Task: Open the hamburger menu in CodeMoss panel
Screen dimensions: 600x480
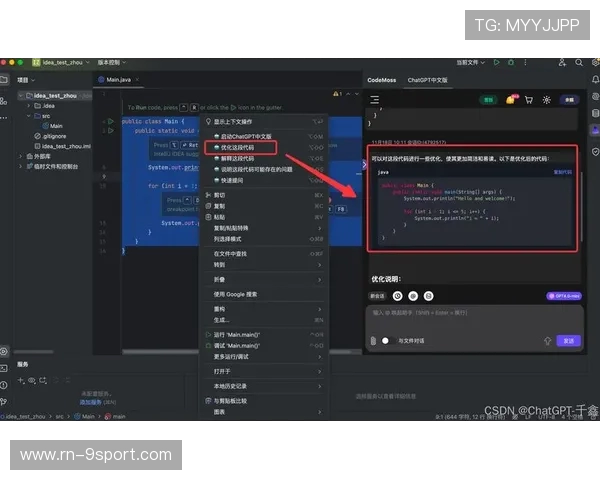Action: click(375, 100)
